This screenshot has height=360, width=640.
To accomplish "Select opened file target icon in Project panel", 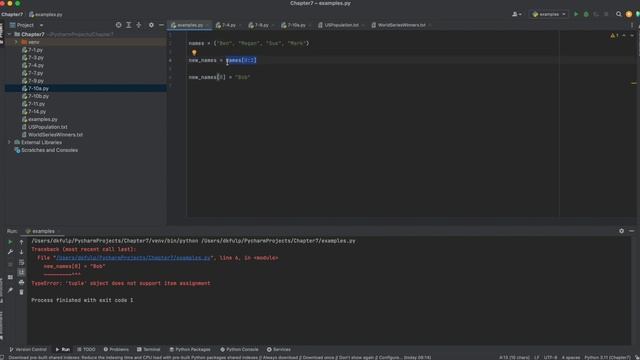I will (x=118, y=25).
